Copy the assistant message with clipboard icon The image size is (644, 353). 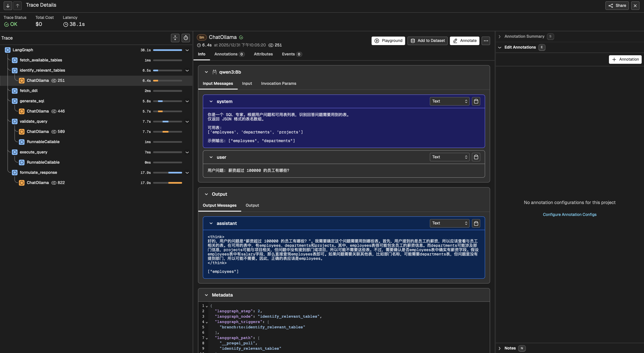point(476,223)
